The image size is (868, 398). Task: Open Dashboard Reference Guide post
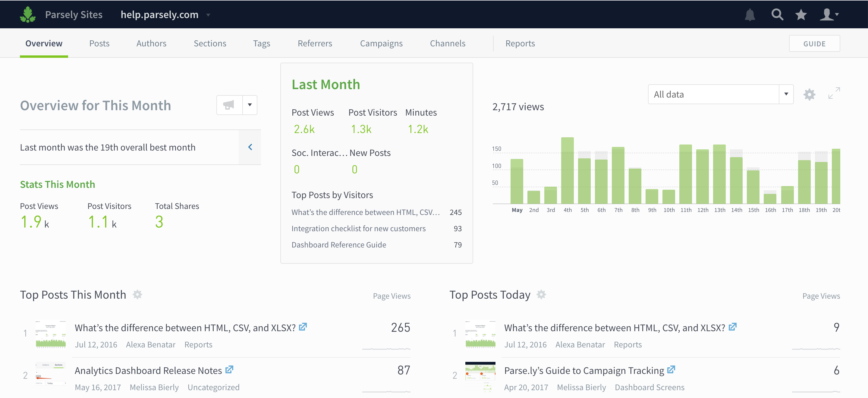[x=339, y=245]
